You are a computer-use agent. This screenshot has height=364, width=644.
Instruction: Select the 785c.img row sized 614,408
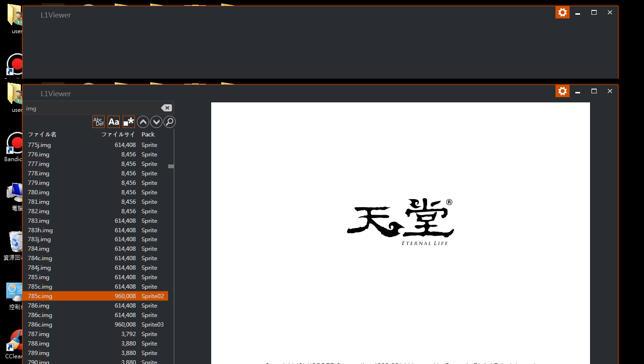[x=95, y=287]
